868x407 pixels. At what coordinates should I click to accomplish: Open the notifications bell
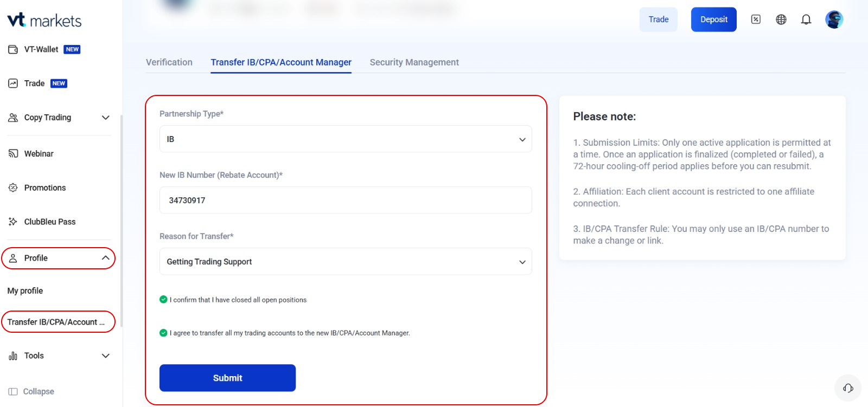coord(806,20)
